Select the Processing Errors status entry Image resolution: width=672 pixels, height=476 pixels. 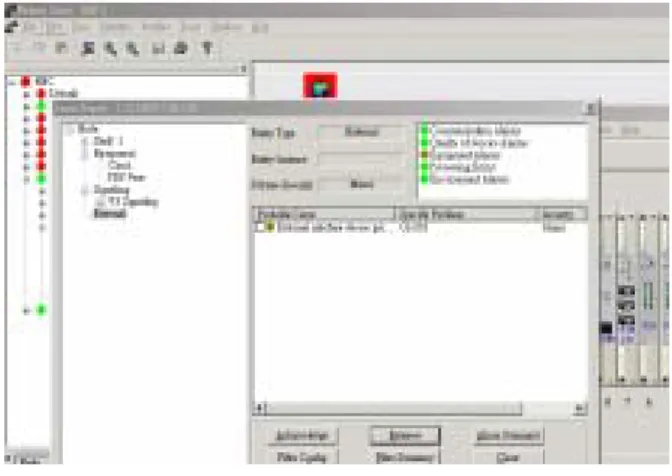click(x=458, y=167)
